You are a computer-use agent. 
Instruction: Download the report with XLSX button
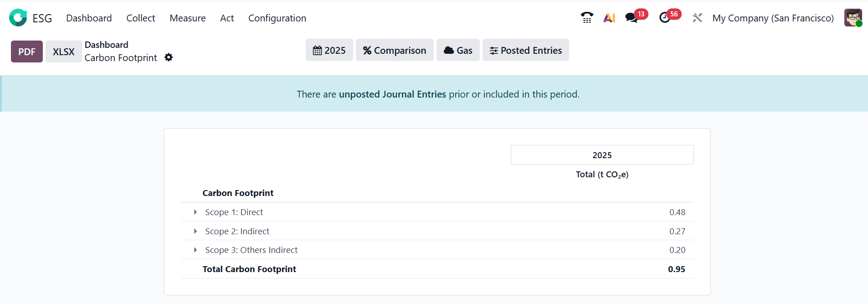[63, 52]
